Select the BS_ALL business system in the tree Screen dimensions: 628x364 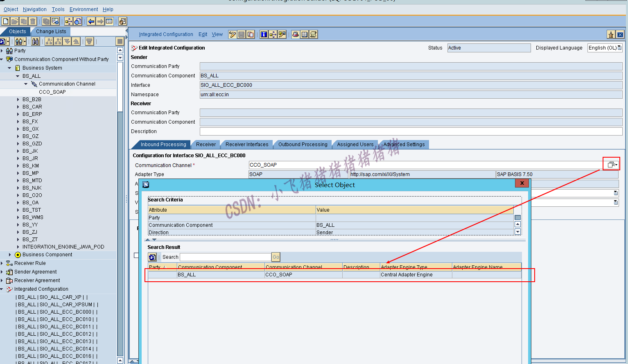click(31, 76)
